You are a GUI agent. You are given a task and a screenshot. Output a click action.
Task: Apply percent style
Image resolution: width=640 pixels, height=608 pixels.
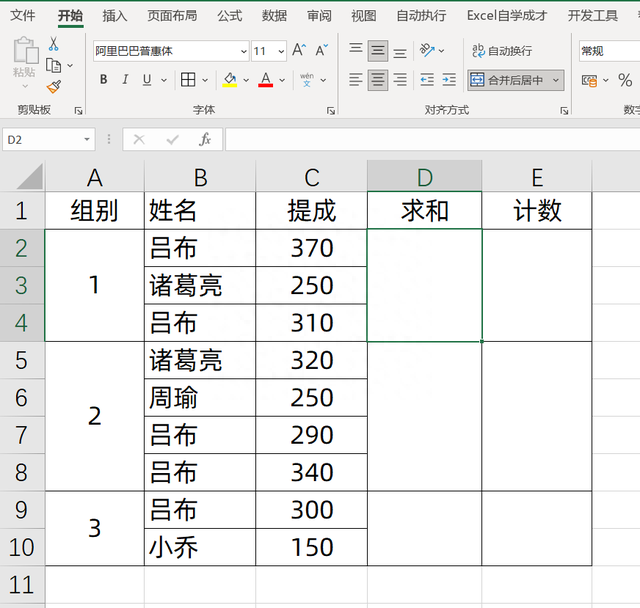click(625, 80)
